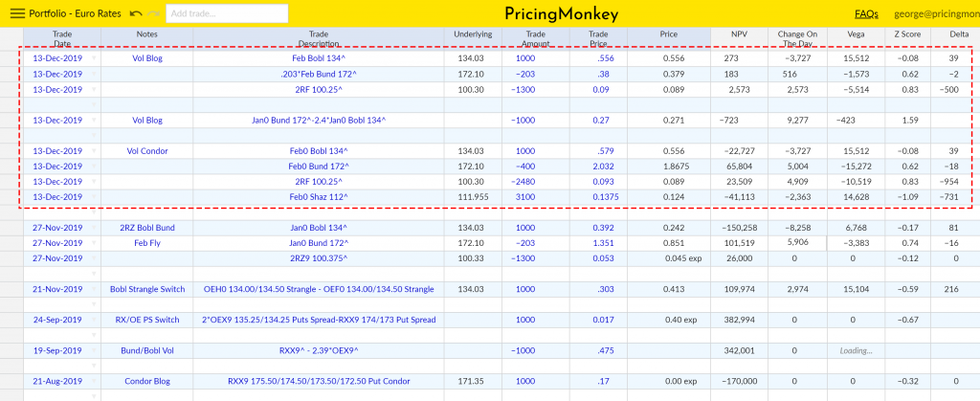Viewport: 980px width, 401px height.
Task: Select the Change On The Day header
Action: pos(797,38)
